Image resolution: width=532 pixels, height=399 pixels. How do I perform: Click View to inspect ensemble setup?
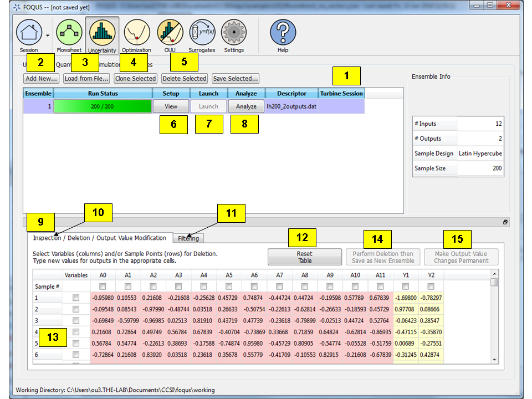[x=171, y=106]
